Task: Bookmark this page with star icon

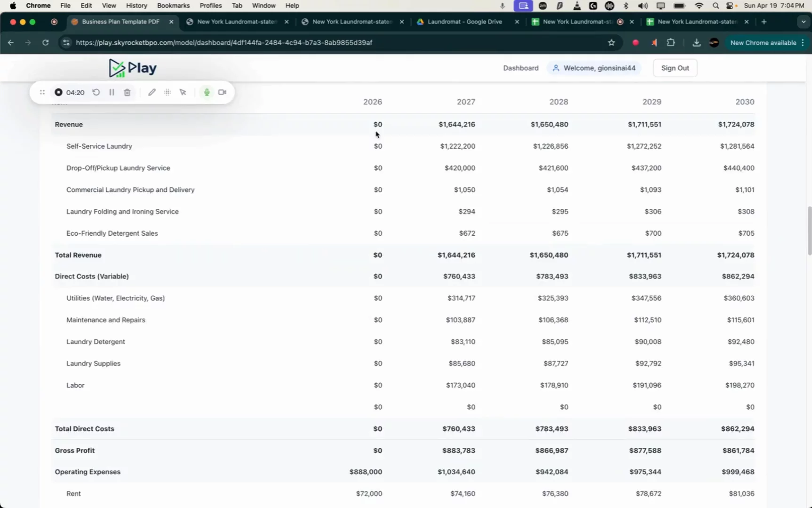Action: tap(612, 42)
